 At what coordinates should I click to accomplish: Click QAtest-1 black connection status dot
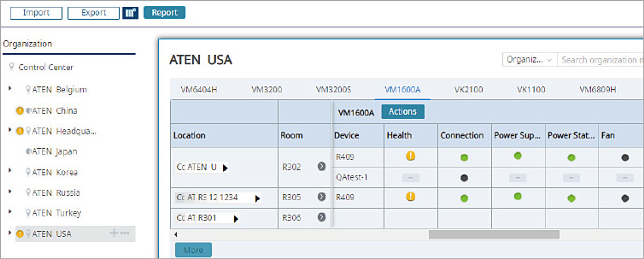(x=464, y=178)
